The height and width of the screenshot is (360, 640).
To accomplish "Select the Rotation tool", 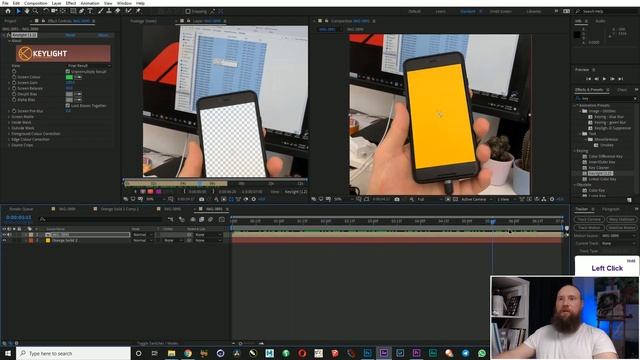I will click(46, 11).
